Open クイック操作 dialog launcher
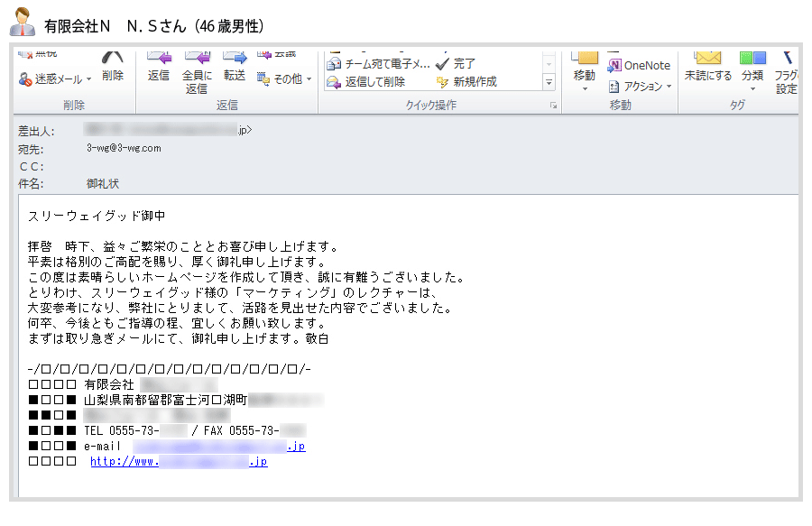Viewport: 812px width, 526px height. click(x=554, y=106)
